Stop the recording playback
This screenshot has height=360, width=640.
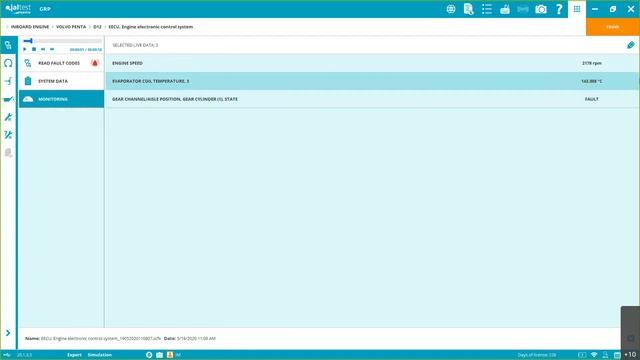point(34,49)
